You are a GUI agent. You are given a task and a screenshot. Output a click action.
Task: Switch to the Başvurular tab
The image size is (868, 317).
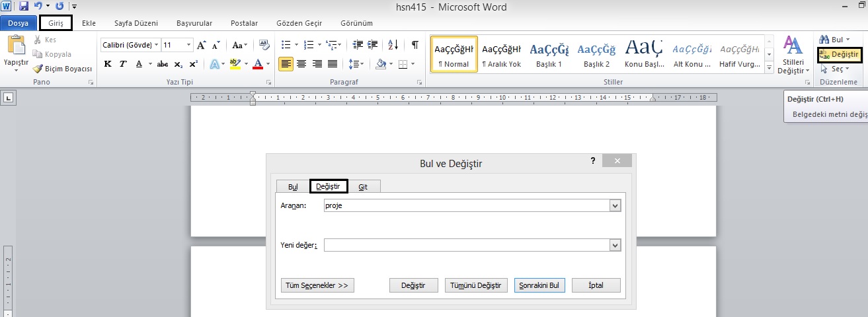[194, 23]
